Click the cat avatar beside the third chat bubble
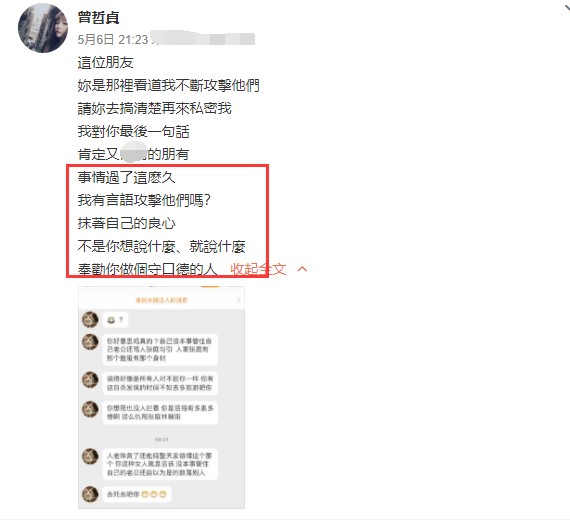 pos(90,380)
